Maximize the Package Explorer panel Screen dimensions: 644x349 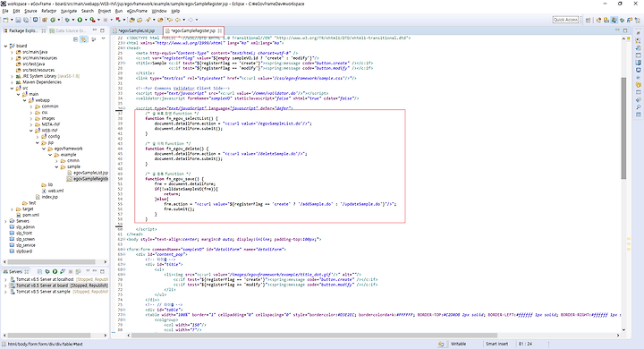(x=102, y=30)
